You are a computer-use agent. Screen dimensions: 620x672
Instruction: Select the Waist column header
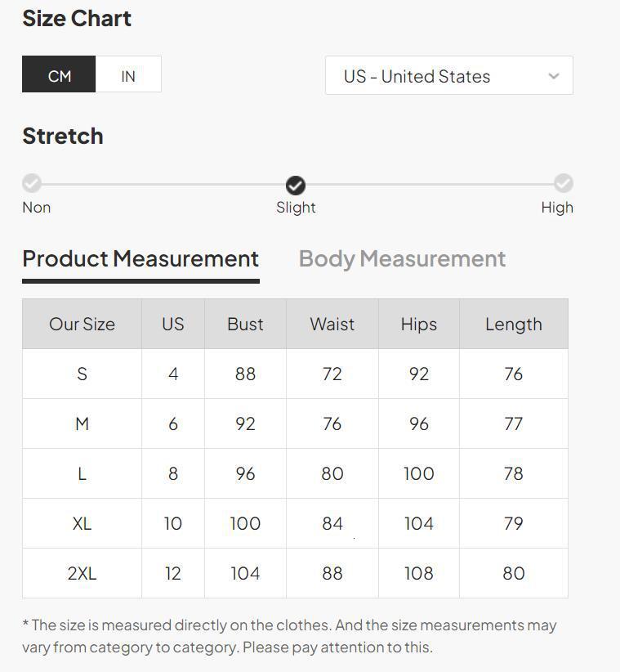point(332,325)
